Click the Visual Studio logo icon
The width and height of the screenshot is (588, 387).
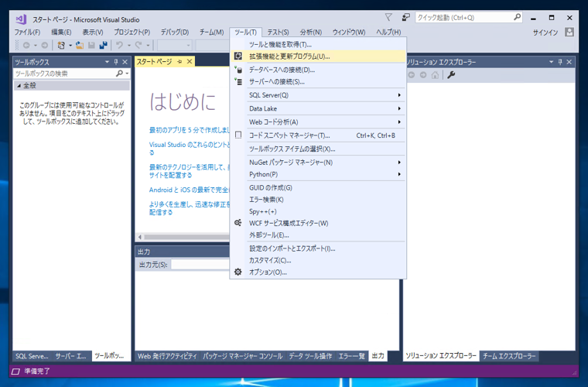click(x=21, y=19)
